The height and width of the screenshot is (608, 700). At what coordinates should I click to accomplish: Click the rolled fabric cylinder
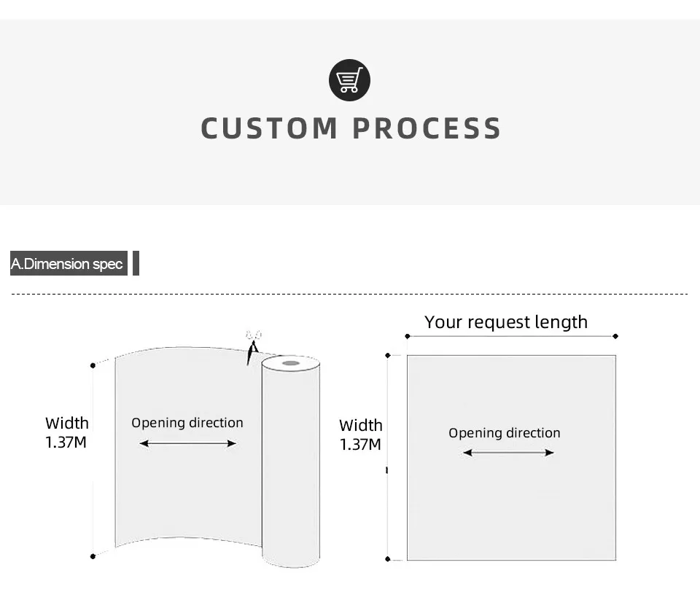[291, 467]
